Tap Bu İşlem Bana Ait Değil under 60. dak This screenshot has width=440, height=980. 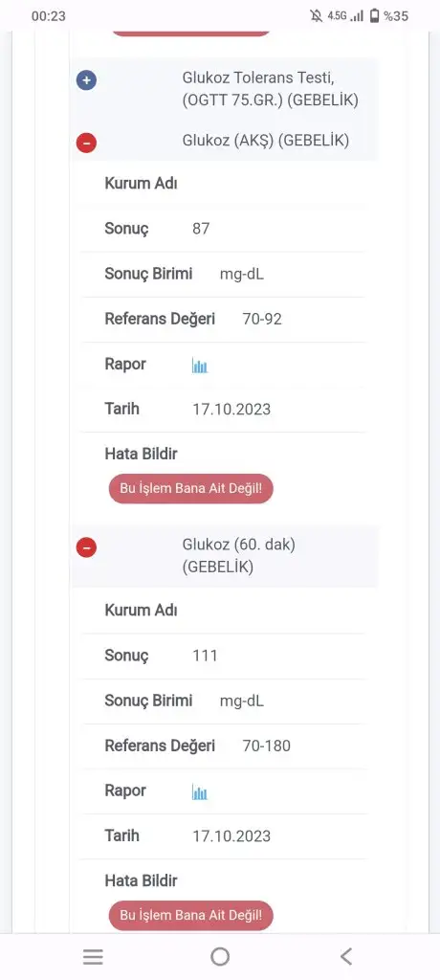[190, 916]
